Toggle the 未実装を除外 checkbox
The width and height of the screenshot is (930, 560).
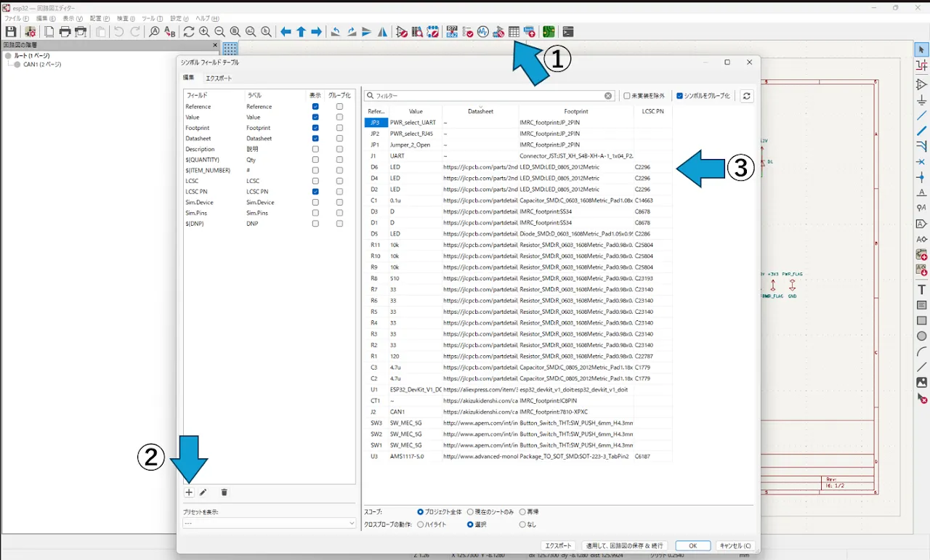click(627, 96)
